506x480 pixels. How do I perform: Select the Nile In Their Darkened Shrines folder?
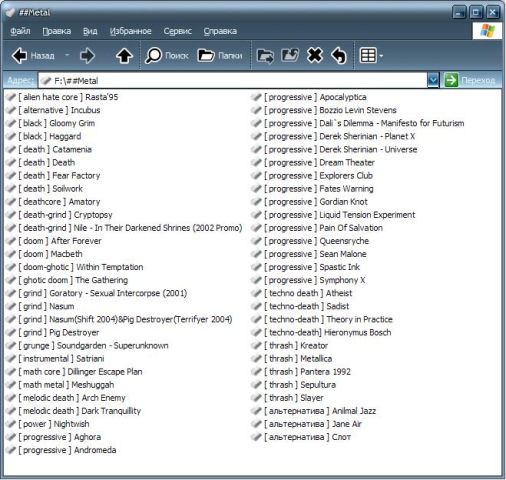click(130, 228)
